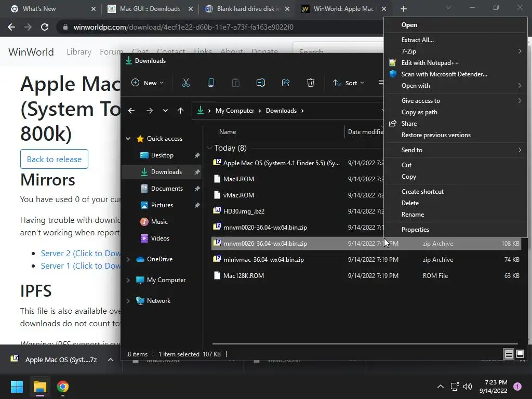Switch to details view in Explorer status bar
The height and width of the screenshot is (399, 532).
pos(509,354)
